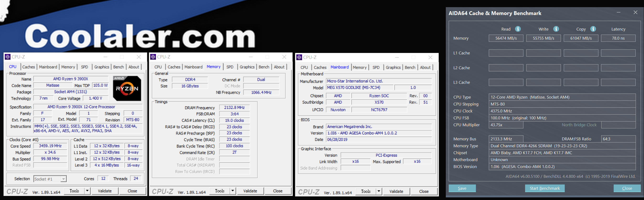The image size is (644, 200).
Task: Click the Memory CPU-Z window's title icon
Action: (153, 57)
